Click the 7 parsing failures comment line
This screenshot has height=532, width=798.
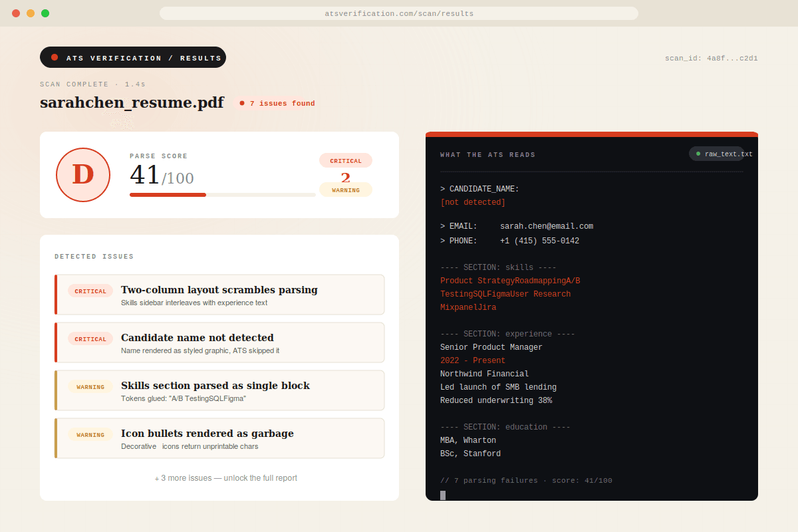point(526,480)
